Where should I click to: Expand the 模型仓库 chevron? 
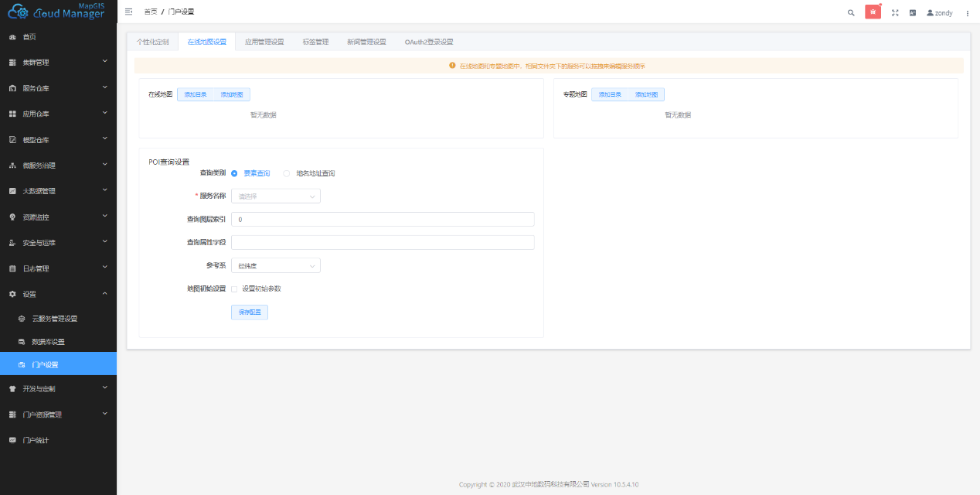tap(105, 139)
